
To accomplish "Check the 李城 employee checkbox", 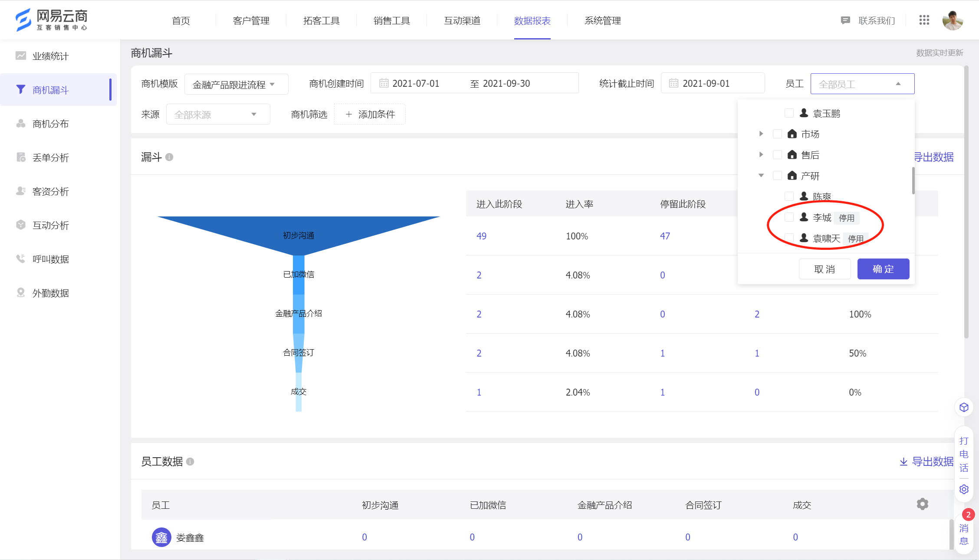I will coord(789,217).
